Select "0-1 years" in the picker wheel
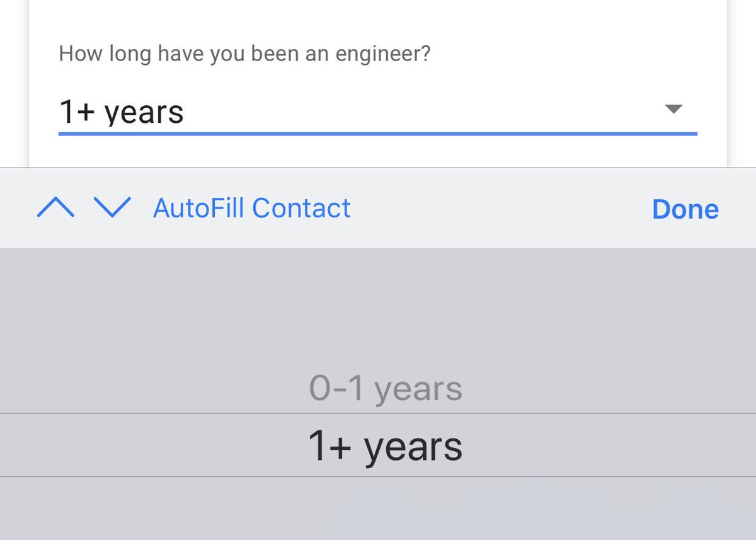 tap(386, 388)
